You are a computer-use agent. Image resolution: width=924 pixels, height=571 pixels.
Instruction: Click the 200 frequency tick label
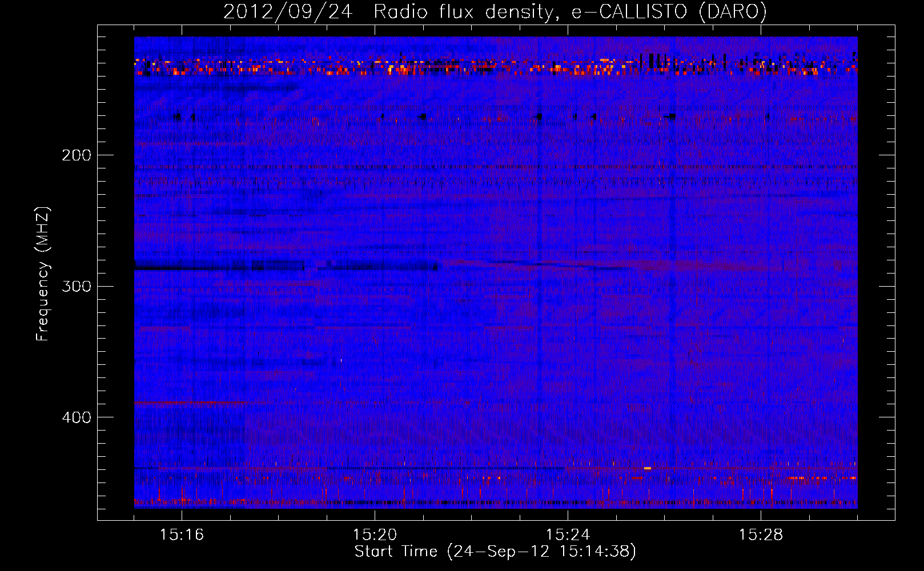77,155
